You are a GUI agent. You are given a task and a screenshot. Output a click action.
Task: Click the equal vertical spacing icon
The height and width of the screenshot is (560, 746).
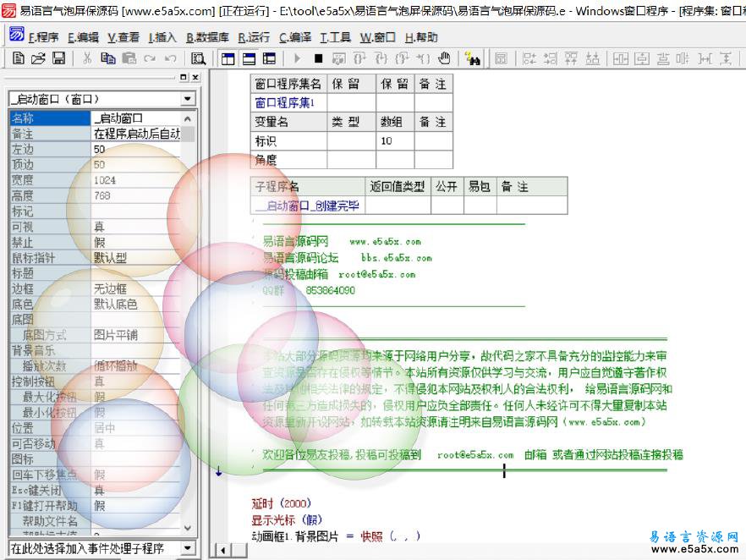pyautogui.click(x=726, y=58)
